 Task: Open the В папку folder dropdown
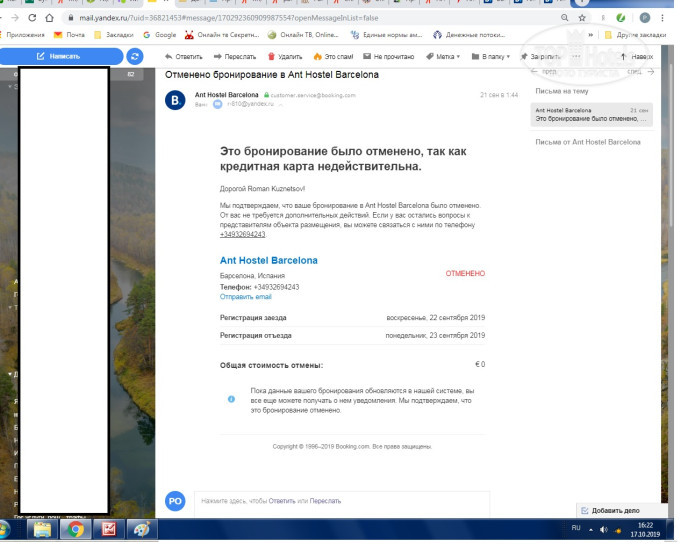click(x=491, y=57)
